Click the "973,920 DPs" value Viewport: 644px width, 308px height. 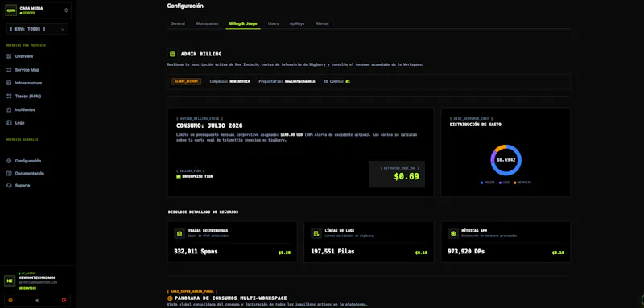tap(466, 251)
